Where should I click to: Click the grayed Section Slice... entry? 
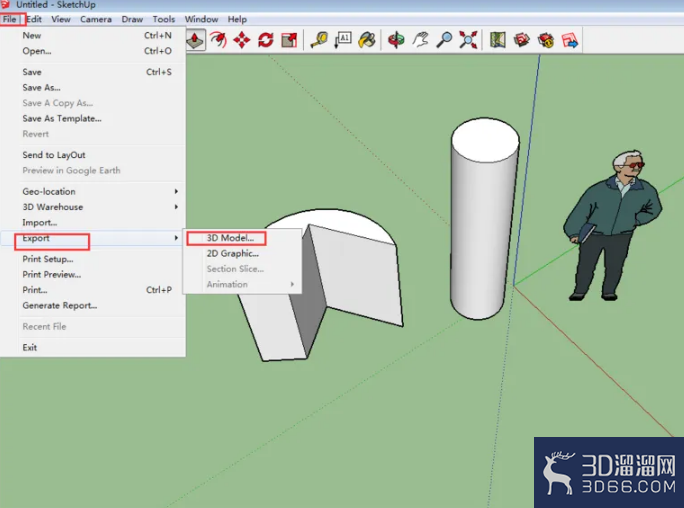242,269
